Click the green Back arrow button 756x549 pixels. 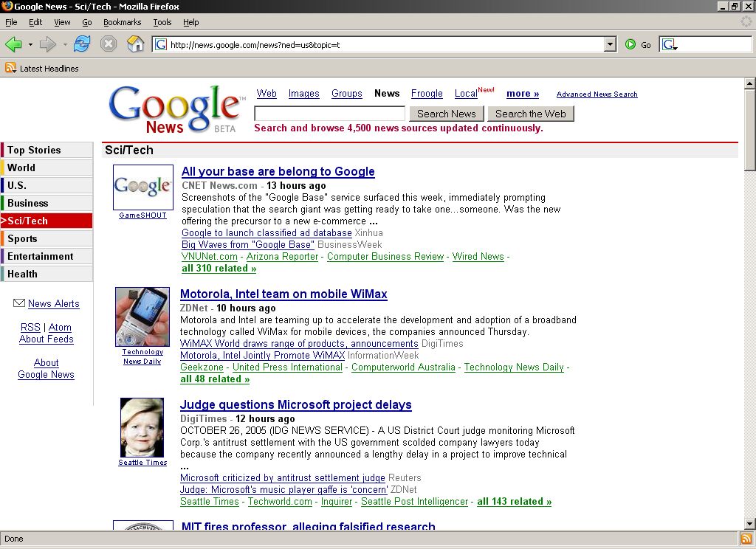[x=13, y=45]
